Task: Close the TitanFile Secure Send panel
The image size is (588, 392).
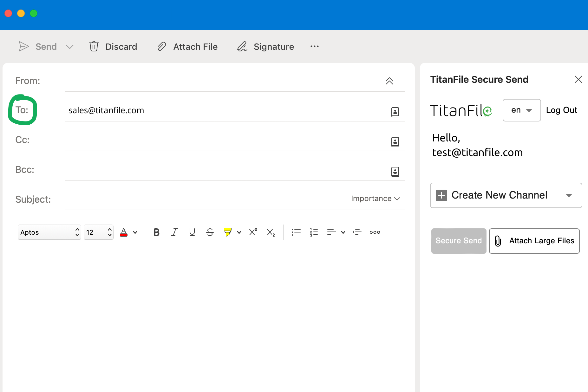Action: [578, 79]
